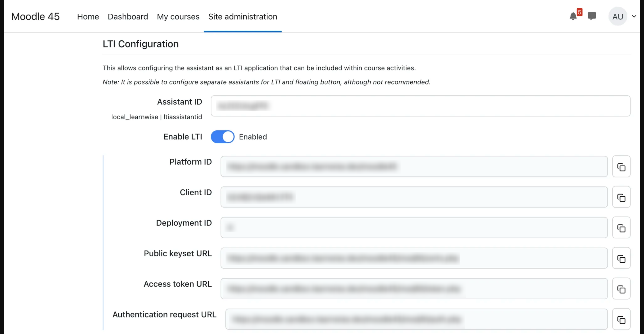Open the notifications bell
Viewport: 644px width, 334px height.
point(573,16)
